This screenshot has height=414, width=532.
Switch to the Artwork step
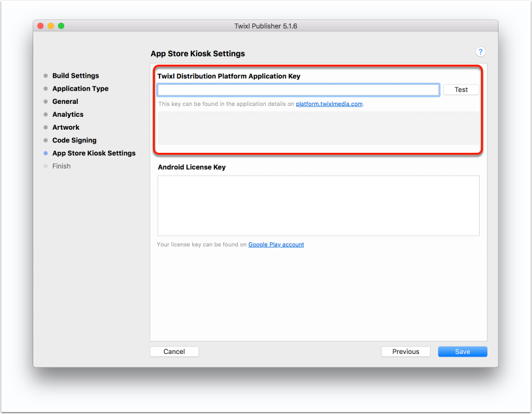(65, 127)
